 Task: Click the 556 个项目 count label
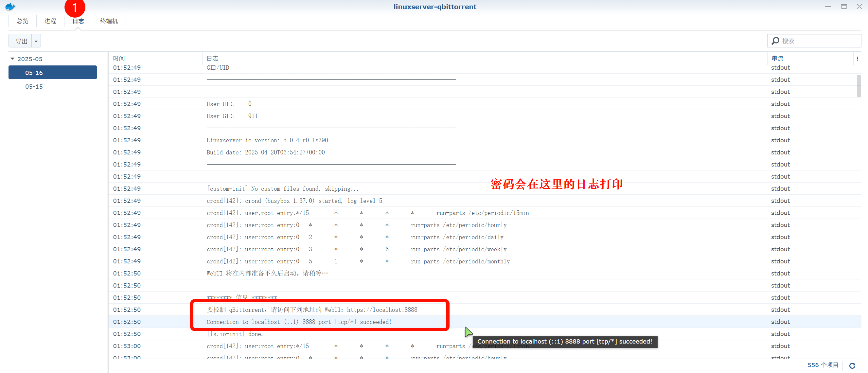(823, 365)
